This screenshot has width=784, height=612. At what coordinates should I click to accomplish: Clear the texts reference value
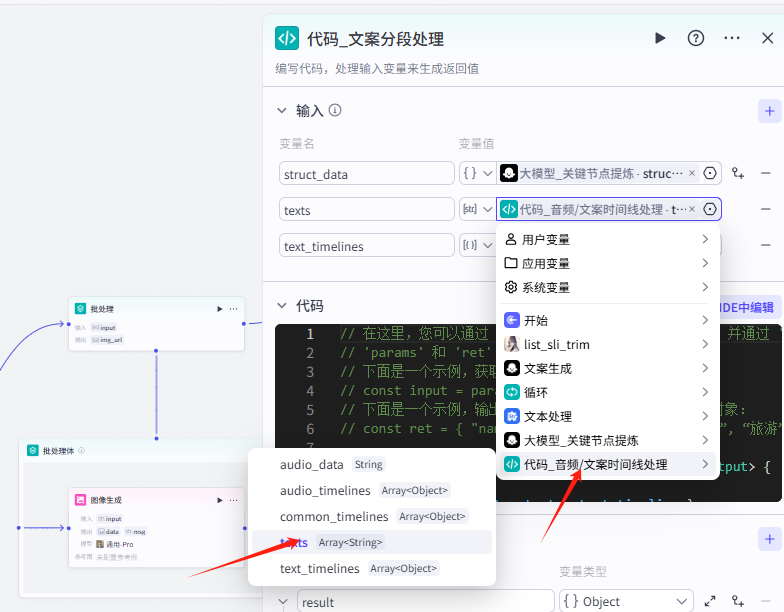692,209
